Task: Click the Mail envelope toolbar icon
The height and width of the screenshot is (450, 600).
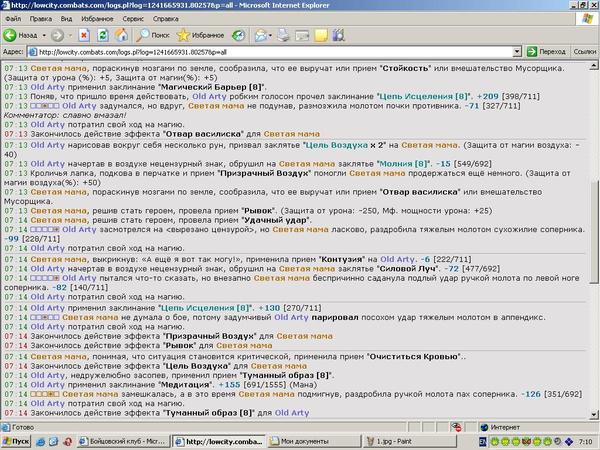Action: (261, 35)
